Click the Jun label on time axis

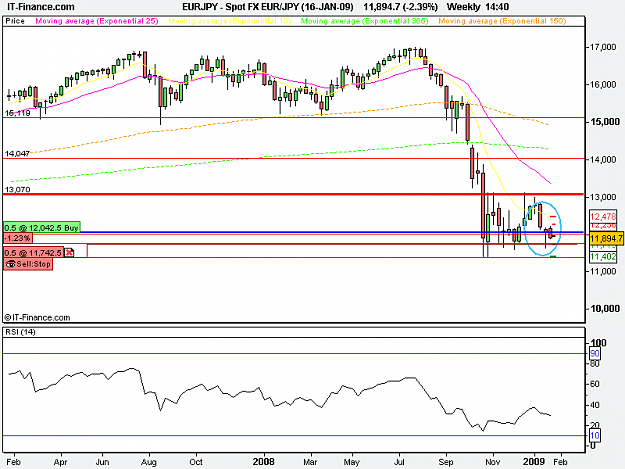point(102,462)
